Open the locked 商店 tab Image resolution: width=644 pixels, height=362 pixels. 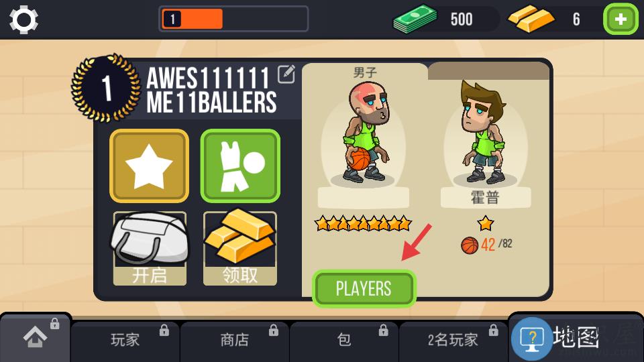tap(235, 341)
